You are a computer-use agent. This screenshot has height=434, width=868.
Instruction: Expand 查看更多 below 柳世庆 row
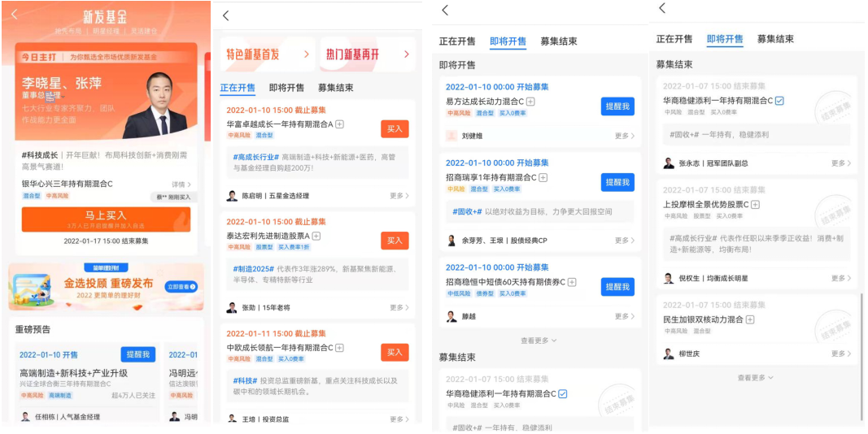[x=755, y=378]
